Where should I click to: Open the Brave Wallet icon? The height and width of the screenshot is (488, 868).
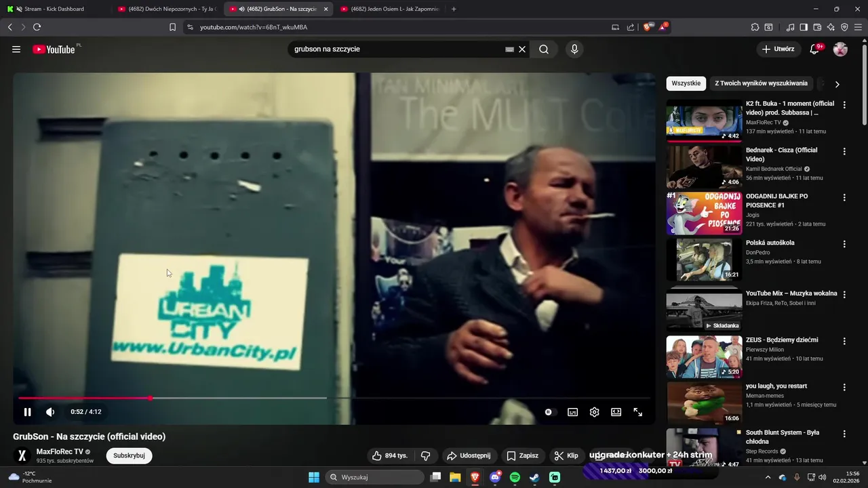point(817,27)
